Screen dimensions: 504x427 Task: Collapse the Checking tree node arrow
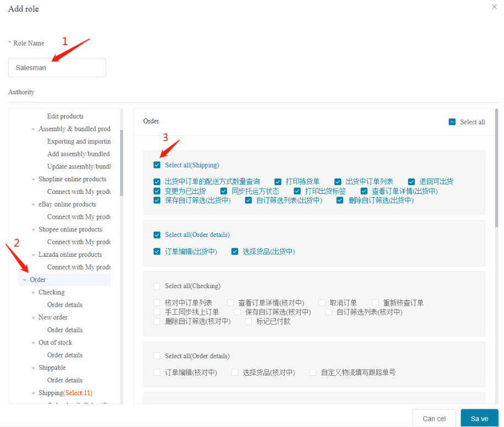[x=33, y=293]
